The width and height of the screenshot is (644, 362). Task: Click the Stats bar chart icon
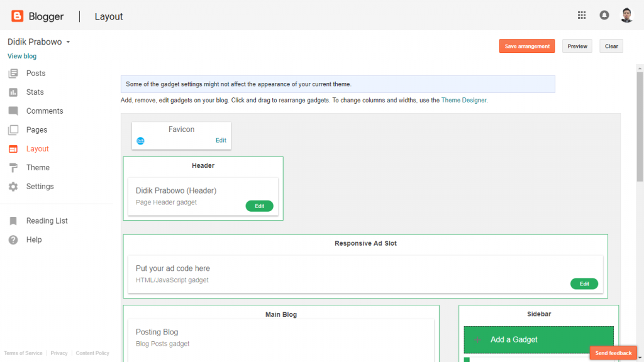13,92
